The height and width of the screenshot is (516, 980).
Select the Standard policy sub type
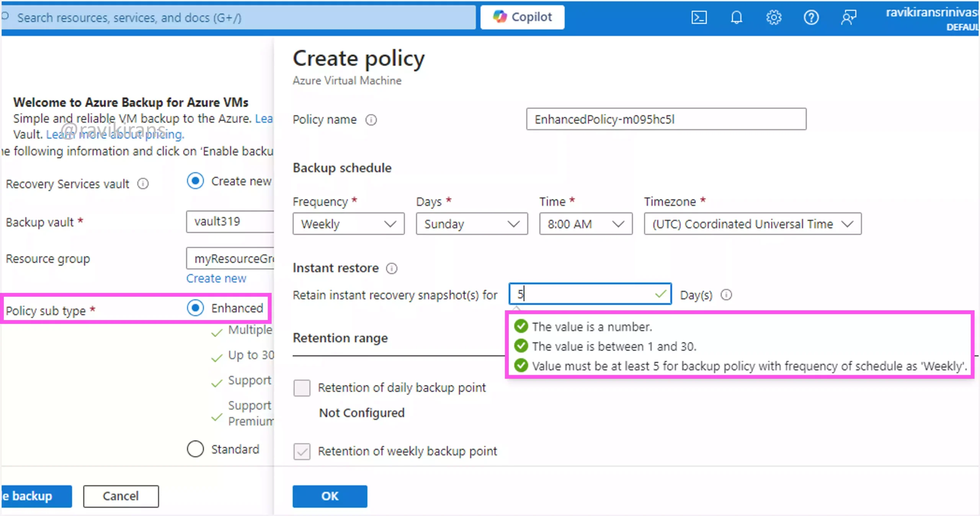195,449
